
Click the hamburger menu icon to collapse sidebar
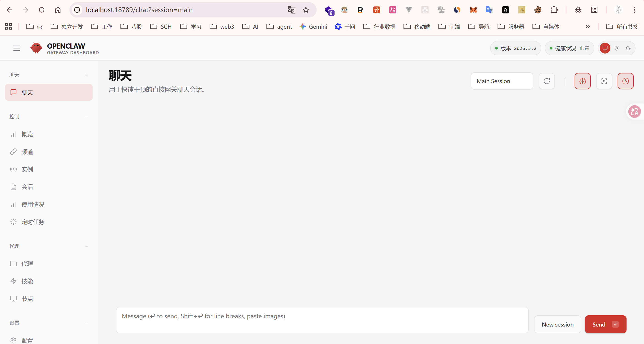coord(17,48)
